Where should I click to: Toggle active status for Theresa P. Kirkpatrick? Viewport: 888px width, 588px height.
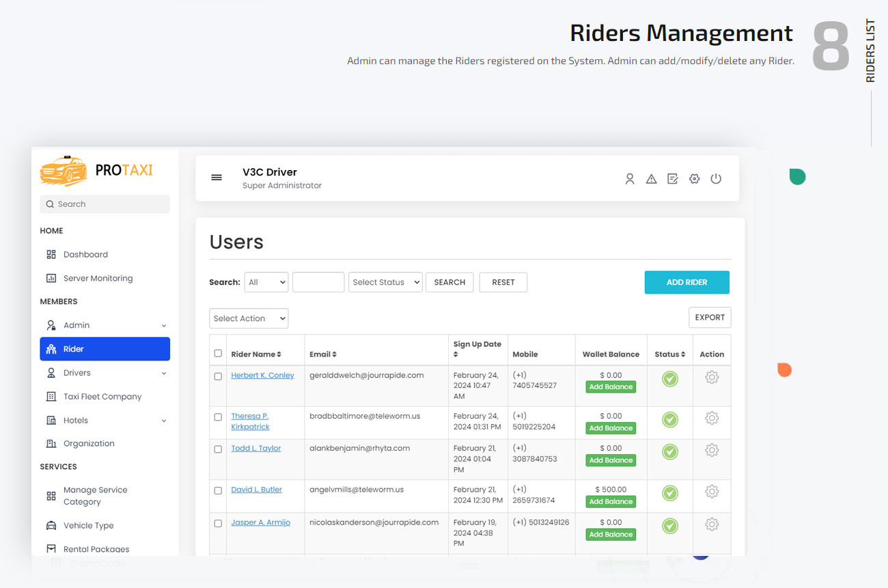coord(669,417)
